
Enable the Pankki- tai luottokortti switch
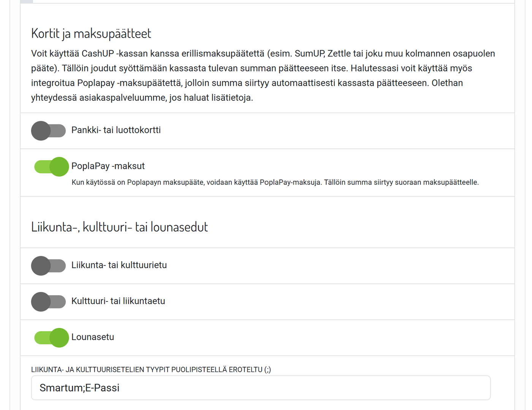point(48,131)
